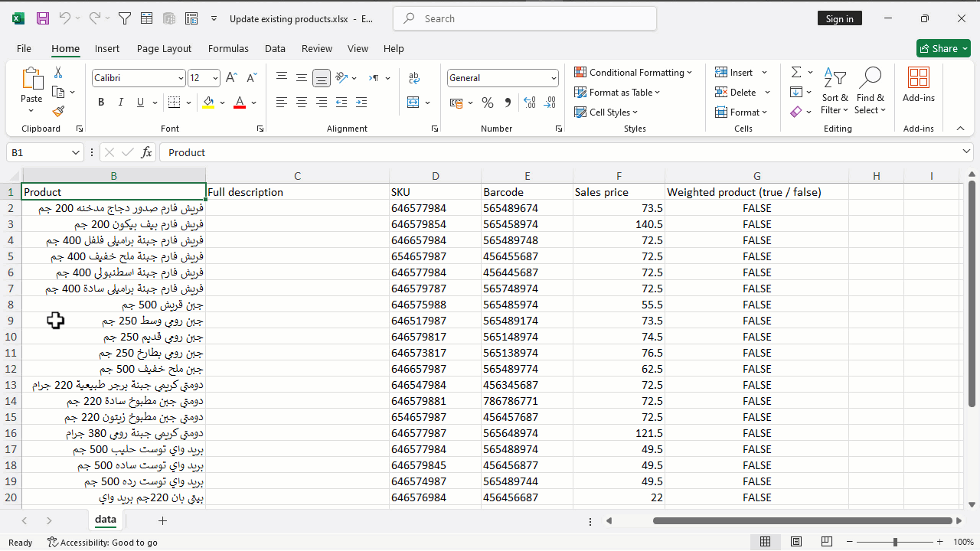Expand Conditional Formatting menu
The image size is (980, 551).
(x=633, y=73)
